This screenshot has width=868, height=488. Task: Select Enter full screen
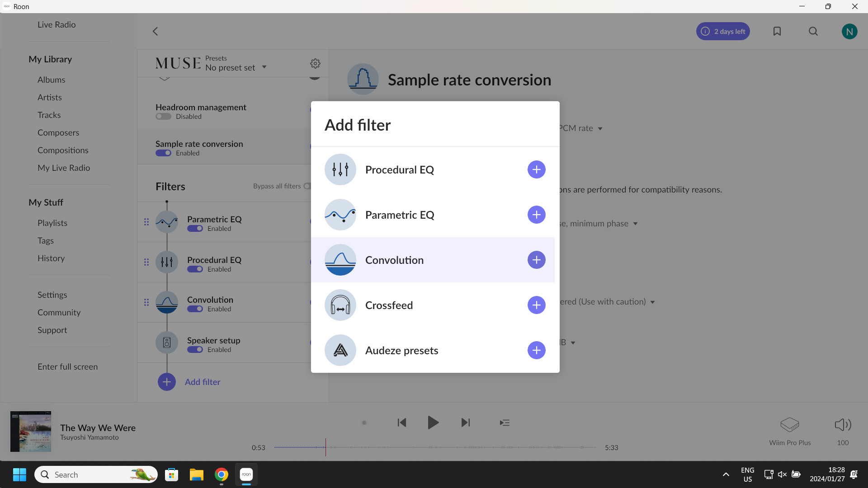pyautogui.click(x=67, y=366)
